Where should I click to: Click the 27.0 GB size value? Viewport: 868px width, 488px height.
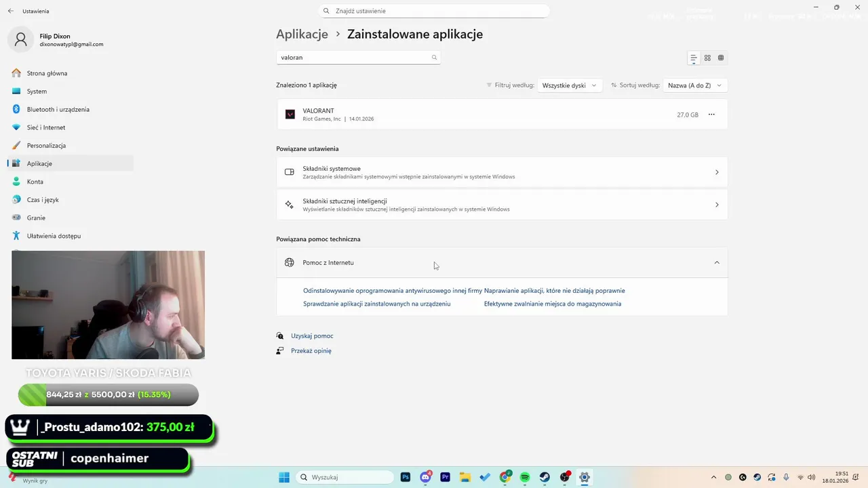coord(688,115)
